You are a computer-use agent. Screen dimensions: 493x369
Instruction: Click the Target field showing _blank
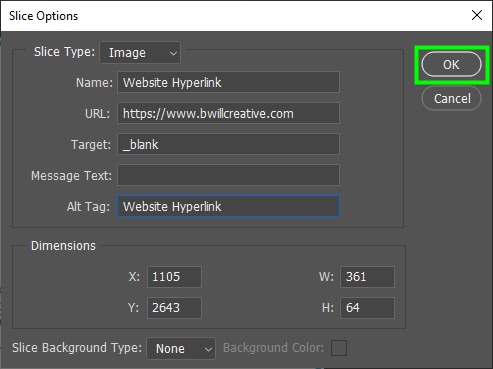[x=228, y=144]
